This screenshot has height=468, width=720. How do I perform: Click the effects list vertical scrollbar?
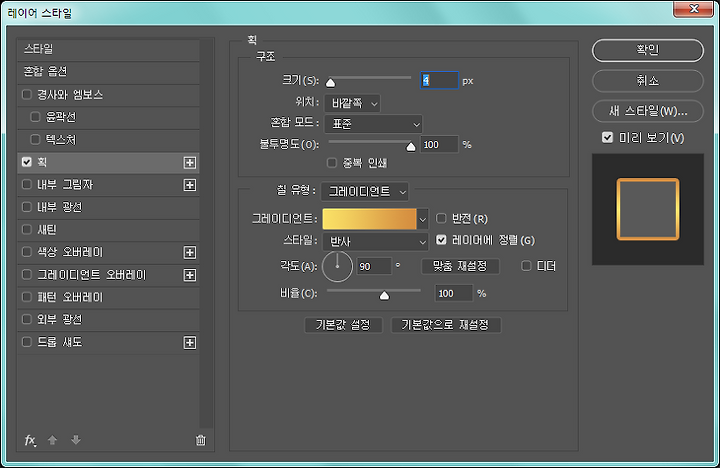pos(207,233)
